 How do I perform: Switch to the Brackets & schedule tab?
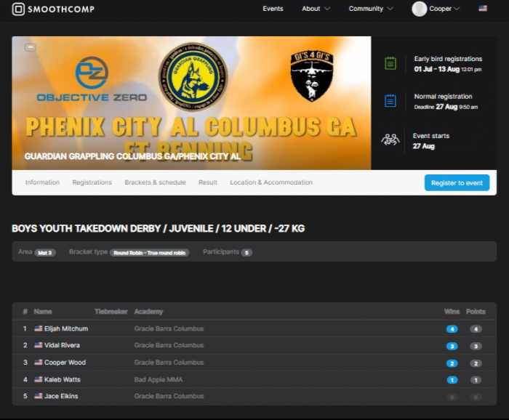(x=155, y=182)
